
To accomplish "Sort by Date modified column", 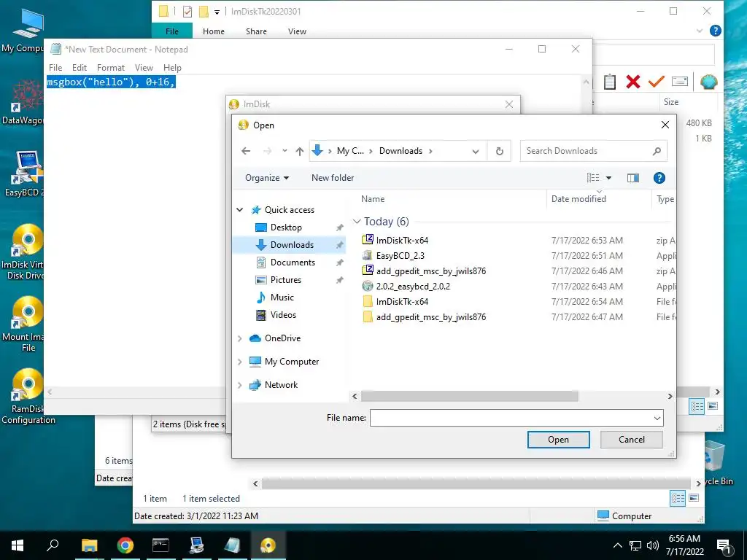I will 578,199.
